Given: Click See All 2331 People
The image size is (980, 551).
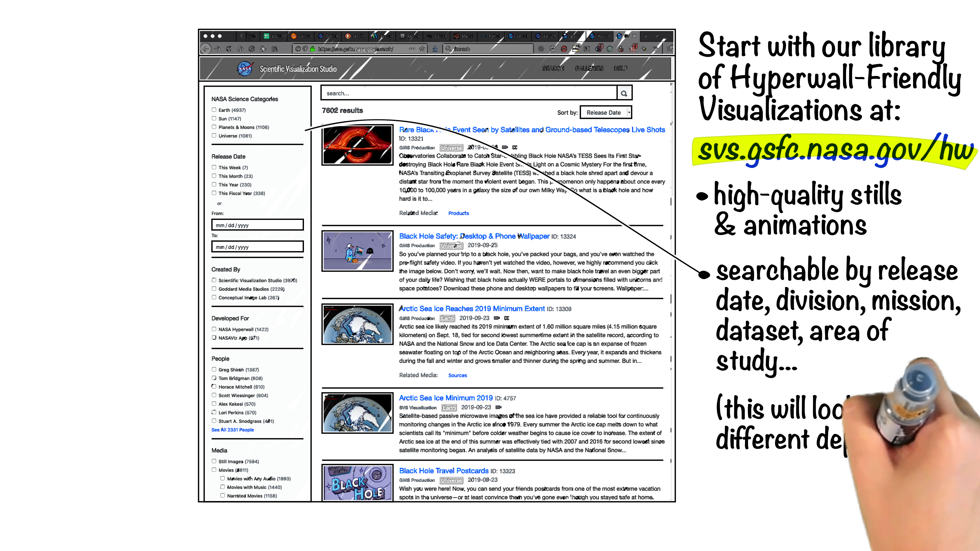Looking at the screenshot, I should click(232, 430).
